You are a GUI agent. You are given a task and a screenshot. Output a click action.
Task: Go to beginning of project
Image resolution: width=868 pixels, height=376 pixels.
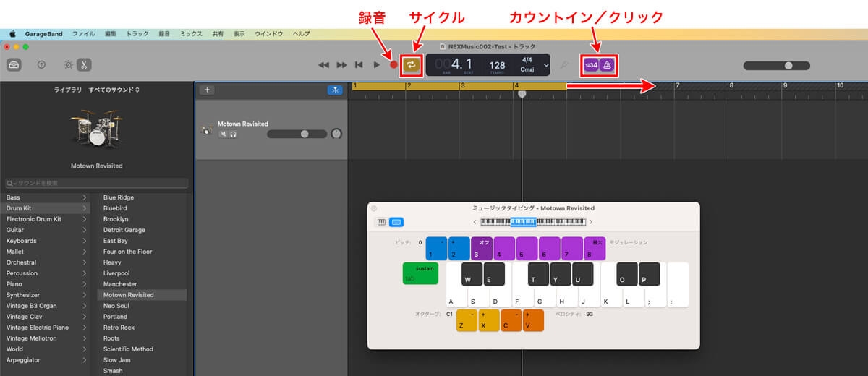tap(359, 65)
